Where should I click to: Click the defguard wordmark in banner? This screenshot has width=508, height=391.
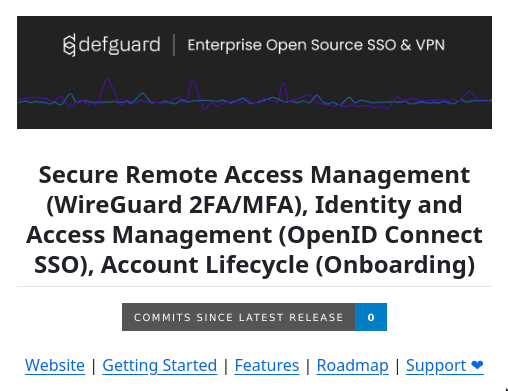[119, 45]
